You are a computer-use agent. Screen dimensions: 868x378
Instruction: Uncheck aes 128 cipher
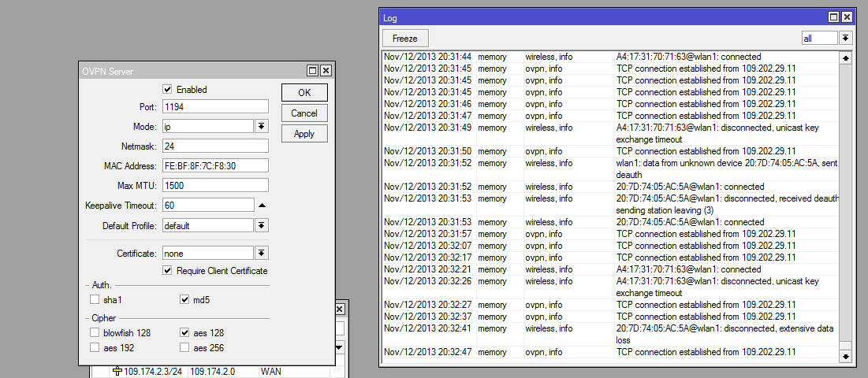[185, 332]
